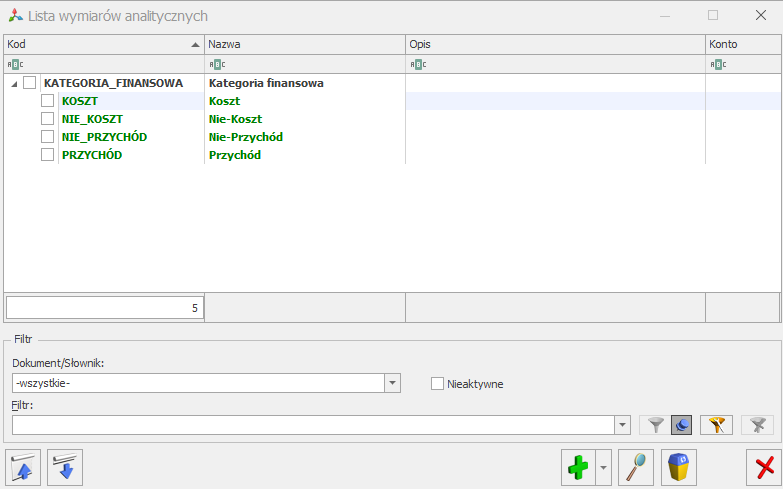Open details with the magnifying glass button
Image resolution: width=783 pixels, height=489 pixels.
636,468
